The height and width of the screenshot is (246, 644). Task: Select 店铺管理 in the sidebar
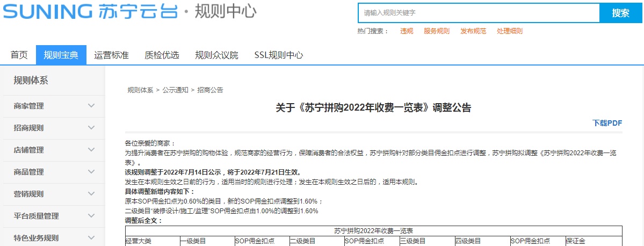[x=29, y=150]
